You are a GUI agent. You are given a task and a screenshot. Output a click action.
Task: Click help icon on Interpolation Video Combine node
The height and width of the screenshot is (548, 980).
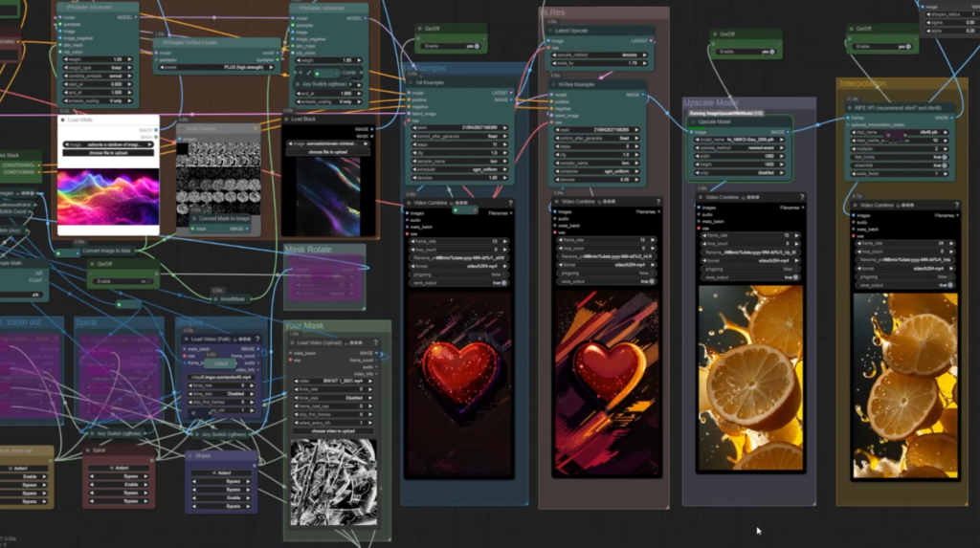point(957,205)
